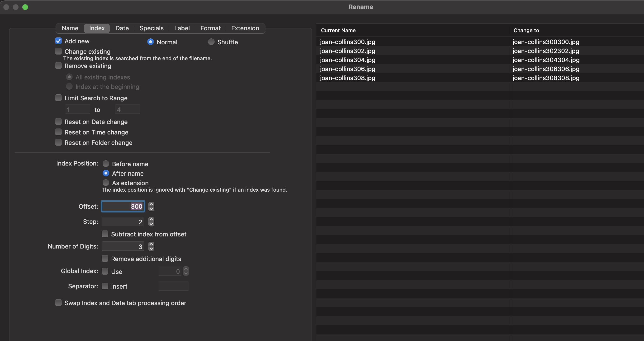Click new name joan-collins302302.jpg

click(x=546, y=51)
